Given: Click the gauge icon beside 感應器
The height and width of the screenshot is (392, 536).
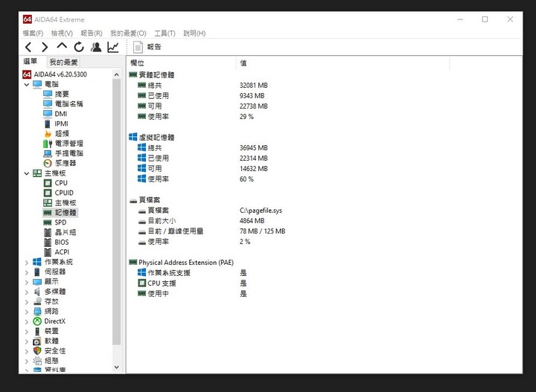Looking at the screenshot, I should coord(48,163).
